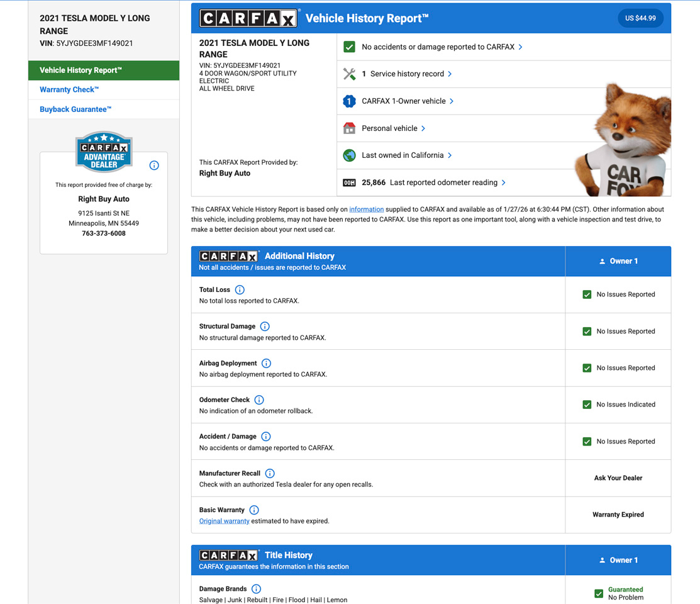Image resolution: width=700 pixels, height=604 pixels.
Task: Click the Damage Brands info icon
Action: point(256,589)
